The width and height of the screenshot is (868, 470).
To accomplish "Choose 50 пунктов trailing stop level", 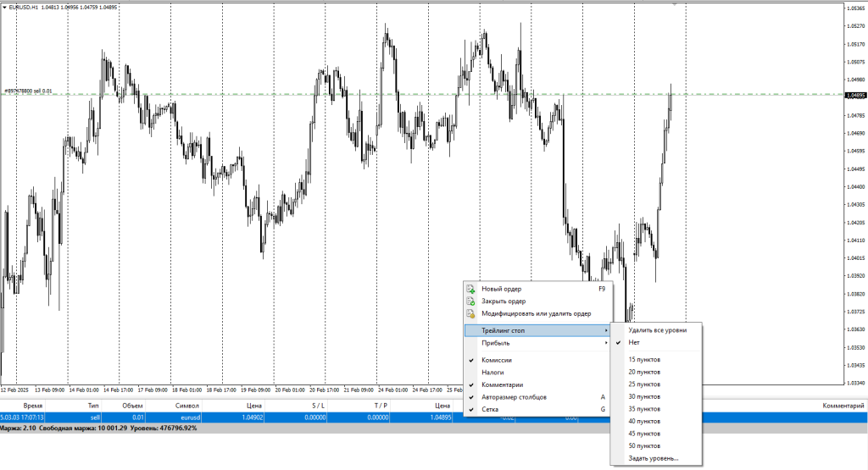I will [x=644, y=445].
